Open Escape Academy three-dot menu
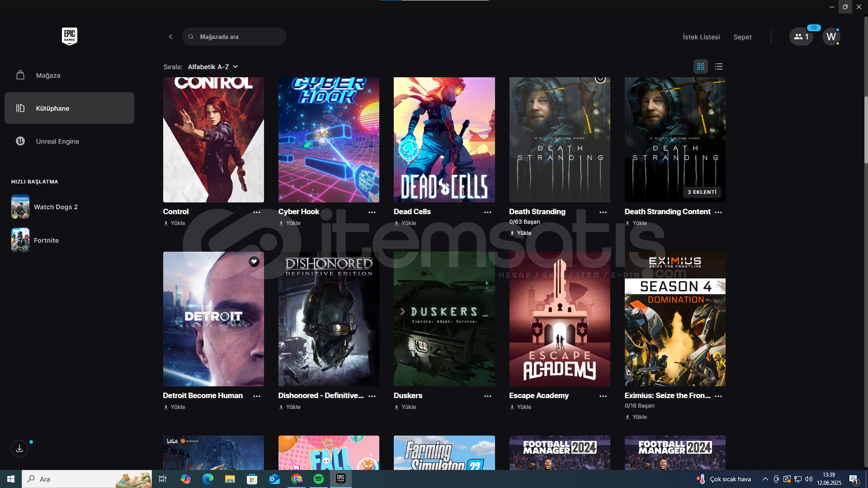The height and width of the screenshot is (488, 868). pyautogui.click(x=603, y=396)
